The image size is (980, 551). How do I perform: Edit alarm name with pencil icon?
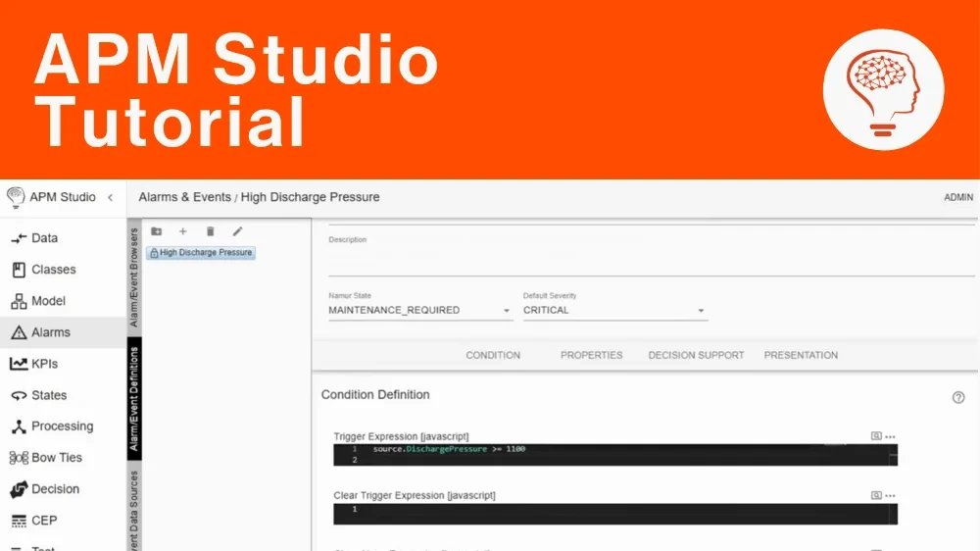point(237,231)
